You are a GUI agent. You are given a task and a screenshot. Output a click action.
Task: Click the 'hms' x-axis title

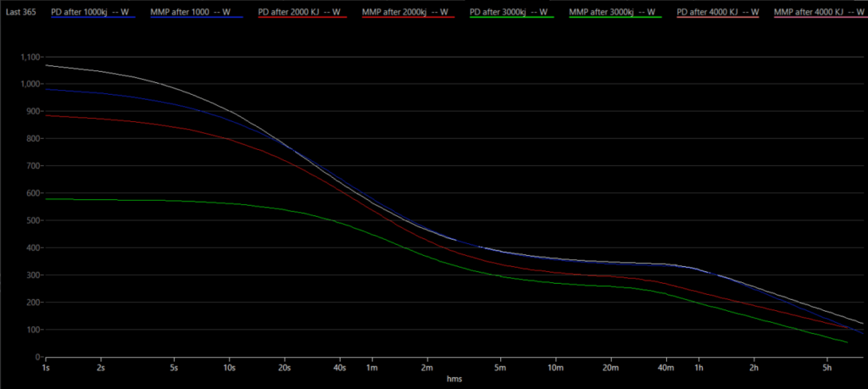tap(454, 380)
